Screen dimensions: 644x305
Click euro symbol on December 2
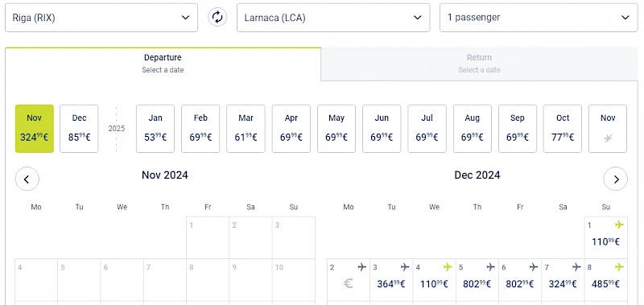tap(348, 283)
